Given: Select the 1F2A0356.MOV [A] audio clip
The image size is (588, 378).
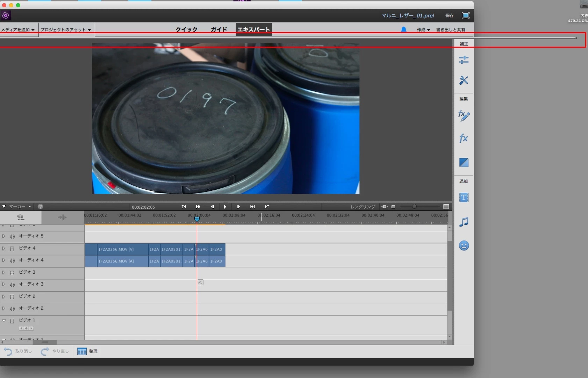Looking at the screenshot, I should (122, 261).
